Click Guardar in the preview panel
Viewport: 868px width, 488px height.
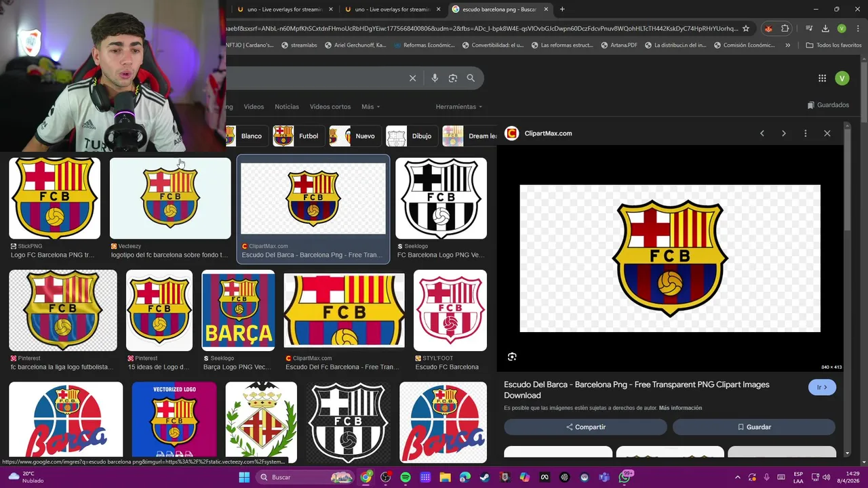coord(754,427)
